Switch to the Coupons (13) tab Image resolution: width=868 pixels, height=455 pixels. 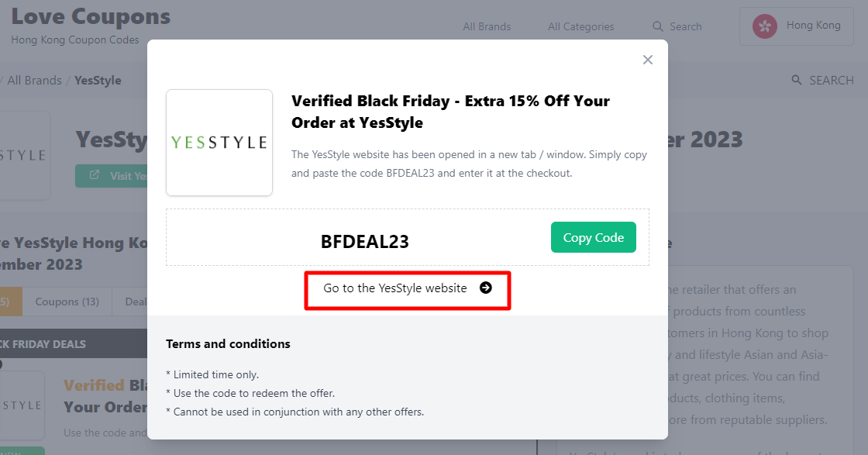[67, 302]
